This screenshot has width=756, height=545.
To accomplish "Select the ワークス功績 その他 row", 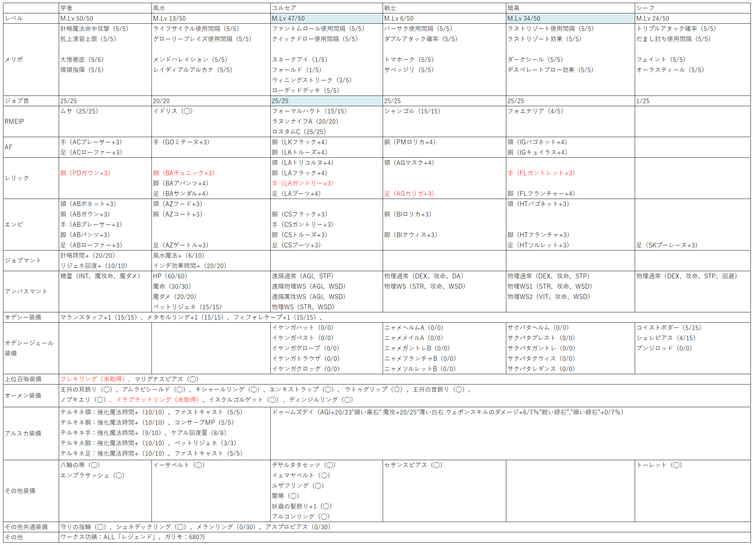I will pyautogui.click(x=133, y=537).
